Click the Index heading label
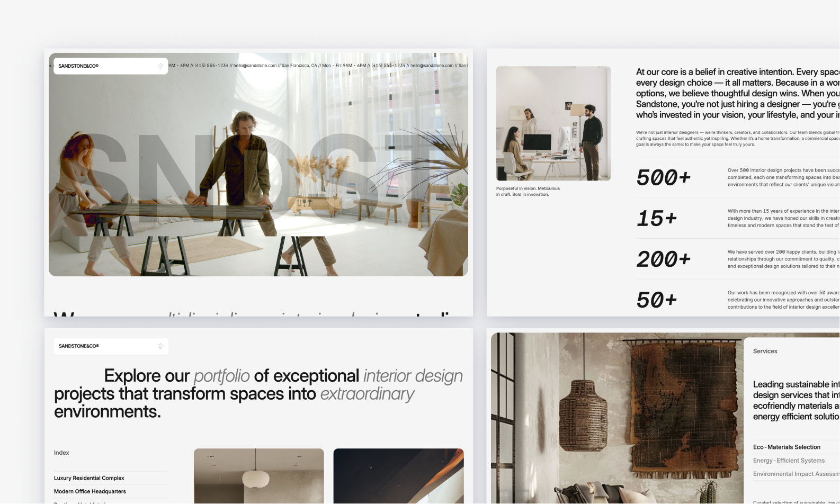Viewport: 840px width, 504px height. point(61,453)
